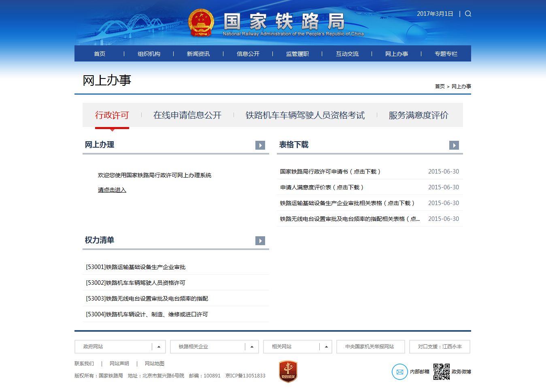This screenshot has width=546, height=392.
Task: Click the search magnifier icon in header
Action: pos(468,14)
